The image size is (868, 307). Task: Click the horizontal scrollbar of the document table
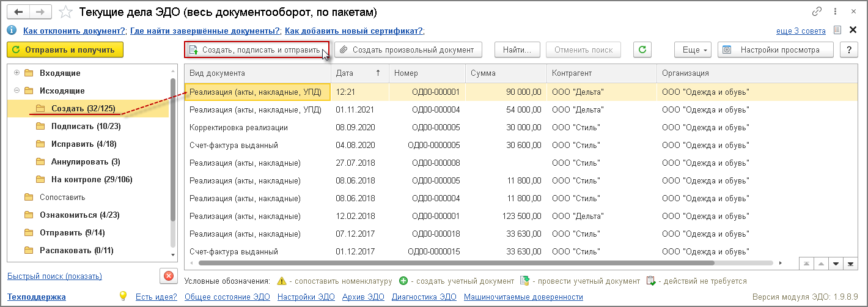coord(455,263)
